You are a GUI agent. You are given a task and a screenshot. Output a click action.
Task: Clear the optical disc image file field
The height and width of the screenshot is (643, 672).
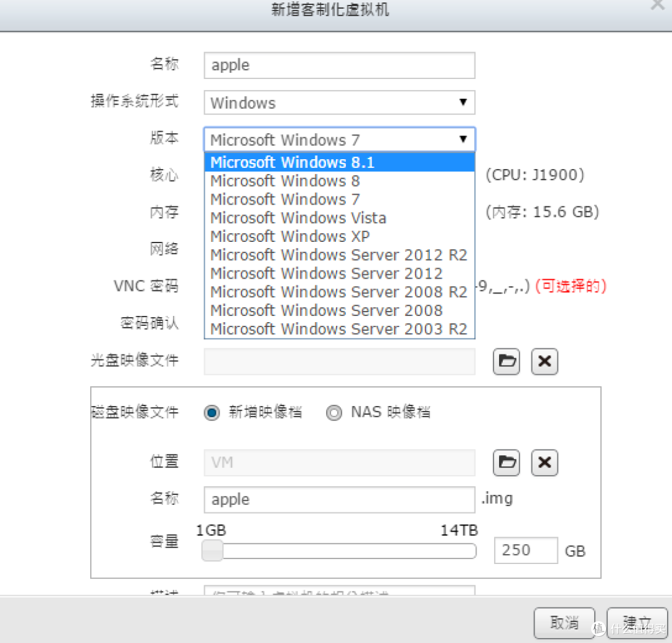click(x=544, y=361)
